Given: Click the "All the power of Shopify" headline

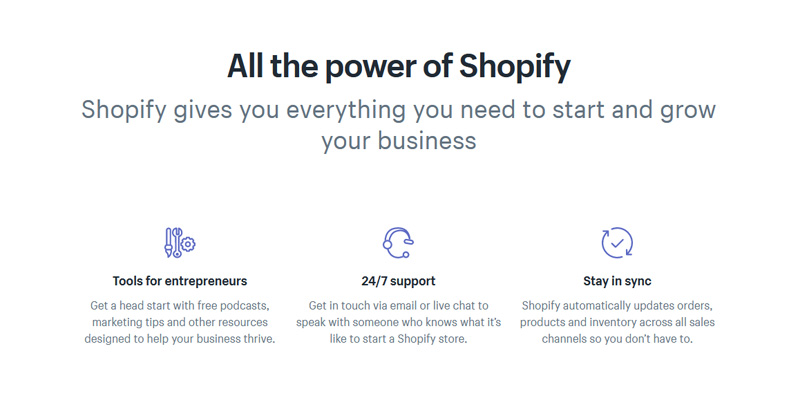Looking at the screenshot, I should tap(398, 67).
